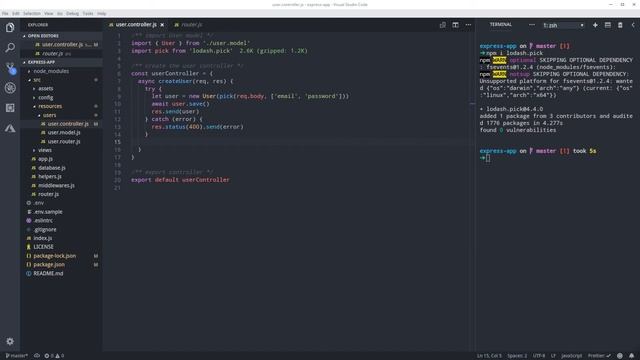
Task: Open user.model.js in the file tree
Action: pos(64,133)
